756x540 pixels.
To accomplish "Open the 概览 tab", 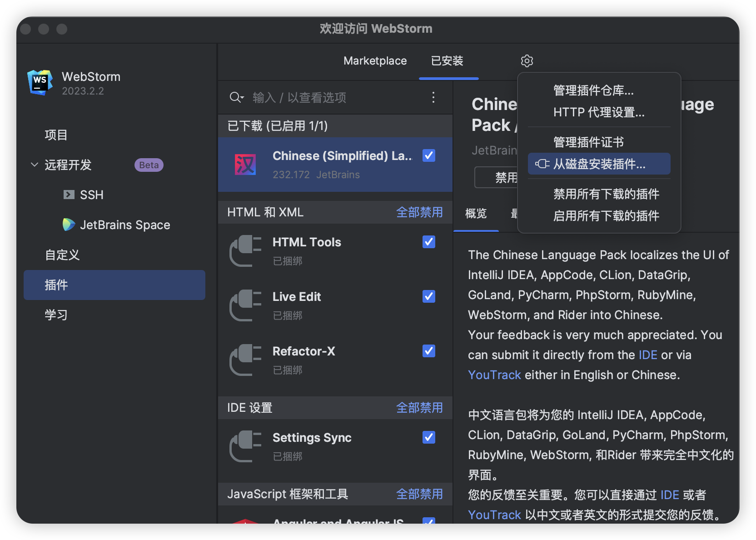I will coord(476,213).
